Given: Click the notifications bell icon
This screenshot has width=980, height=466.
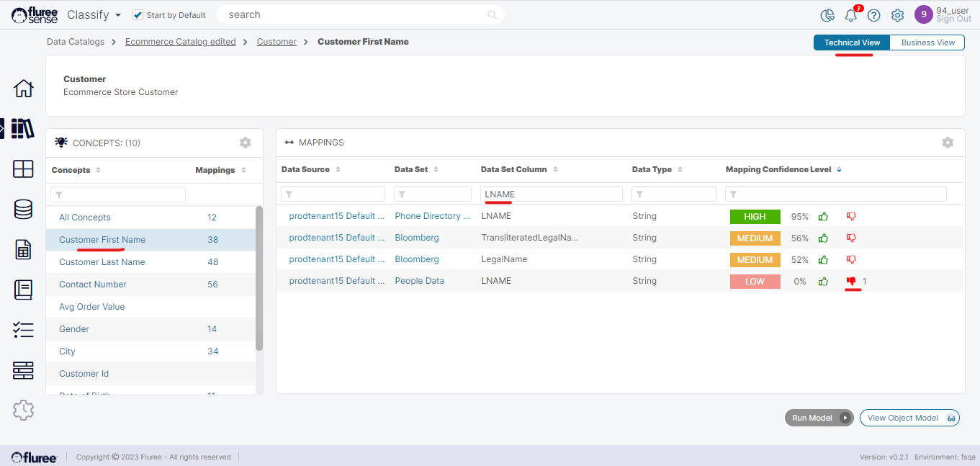Looking at the screenshot, I should click(x=851, y=15).
